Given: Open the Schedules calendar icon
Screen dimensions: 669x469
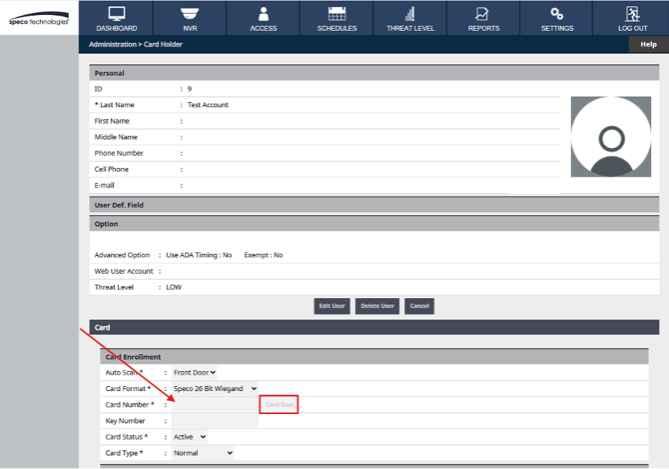Looking at the screenshot, I should (337, 14).
